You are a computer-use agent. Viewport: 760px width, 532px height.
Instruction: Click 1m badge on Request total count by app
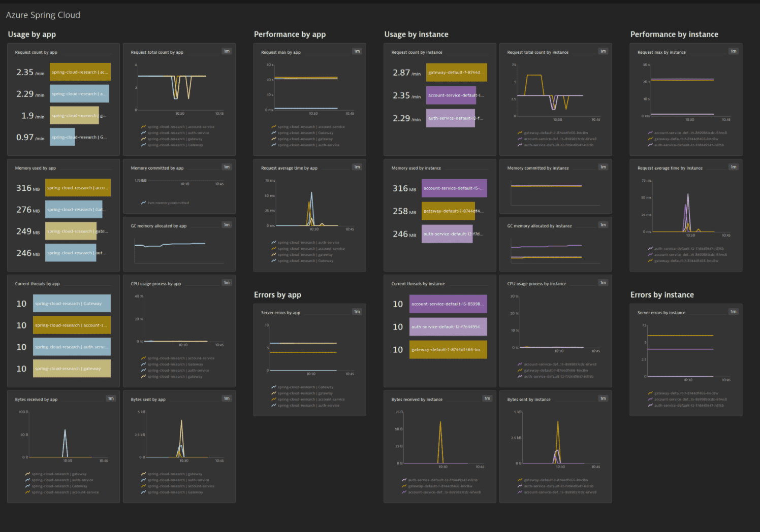point(227,51)
